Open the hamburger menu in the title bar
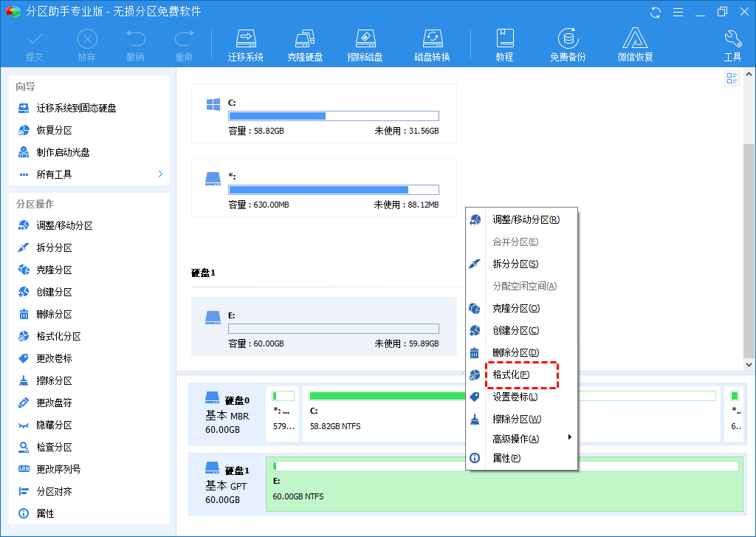Viewport: 756px width, 537px height. coord(678,11)
